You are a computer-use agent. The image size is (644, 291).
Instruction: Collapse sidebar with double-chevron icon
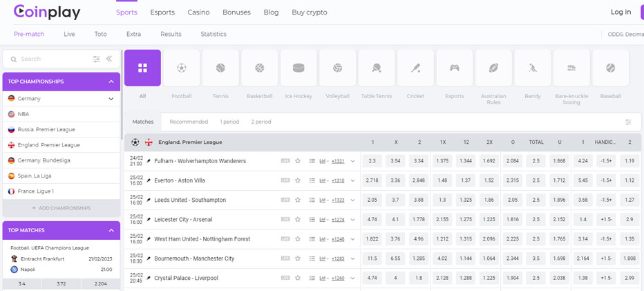[109, 59]
